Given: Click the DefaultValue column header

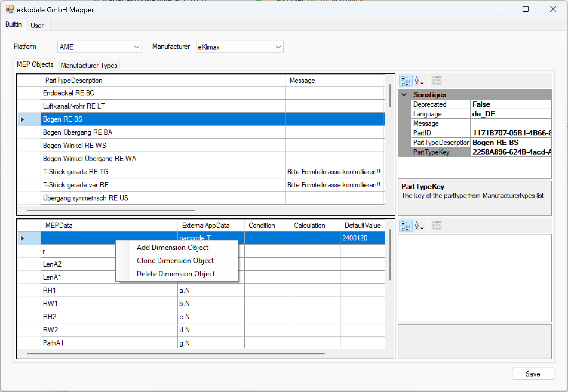Looking at the screenshot, I should click(363, 226).
